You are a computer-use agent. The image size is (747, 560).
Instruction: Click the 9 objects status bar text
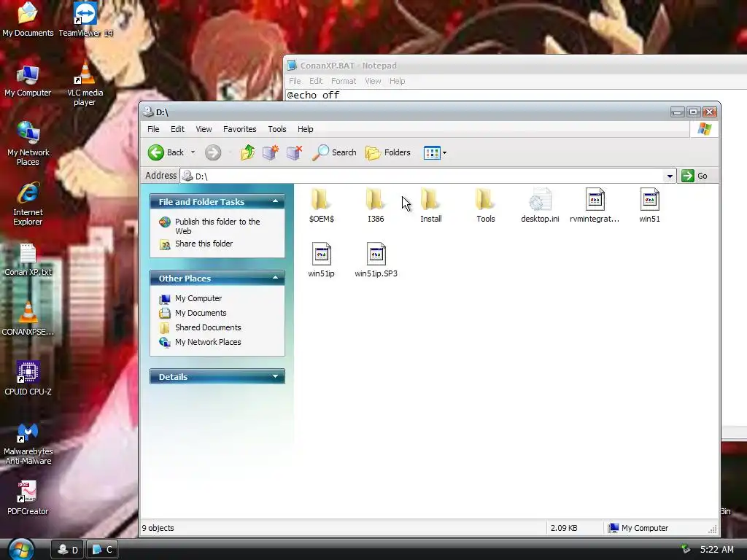point(158,528)
